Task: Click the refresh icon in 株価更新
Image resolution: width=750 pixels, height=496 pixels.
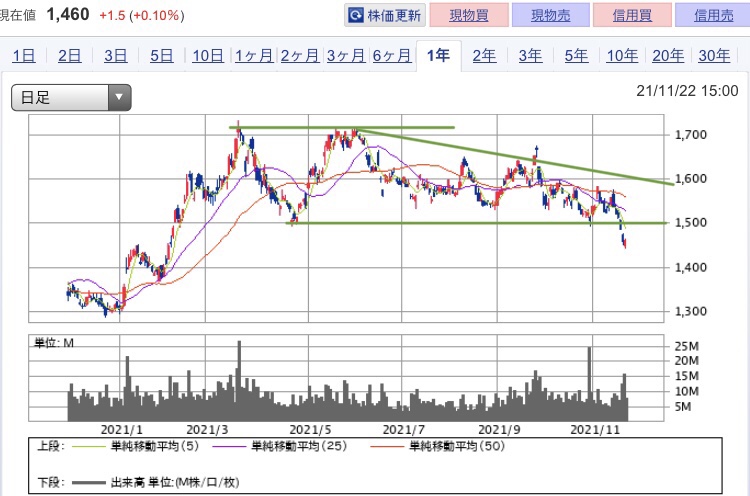Action: pos(356,15)
